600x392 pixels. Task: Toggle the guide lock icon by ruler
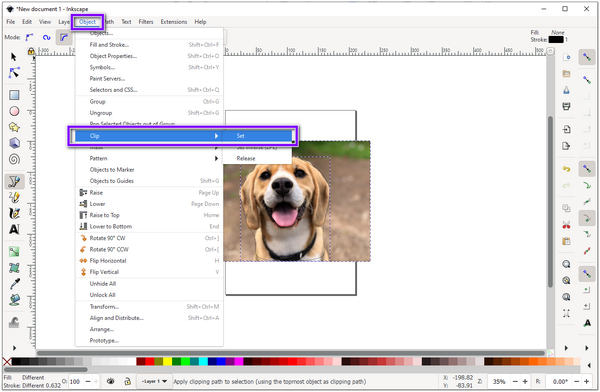(31, 51)
